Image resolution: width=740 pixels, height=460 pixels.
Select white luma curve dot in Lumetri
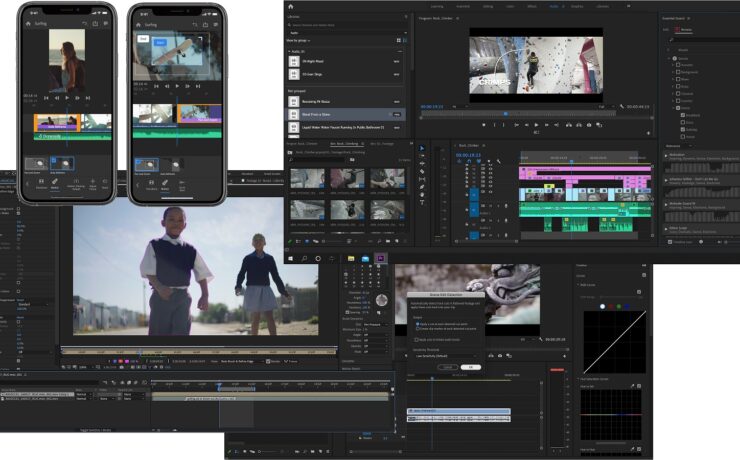pyautogui.click(x=602, y=307)
